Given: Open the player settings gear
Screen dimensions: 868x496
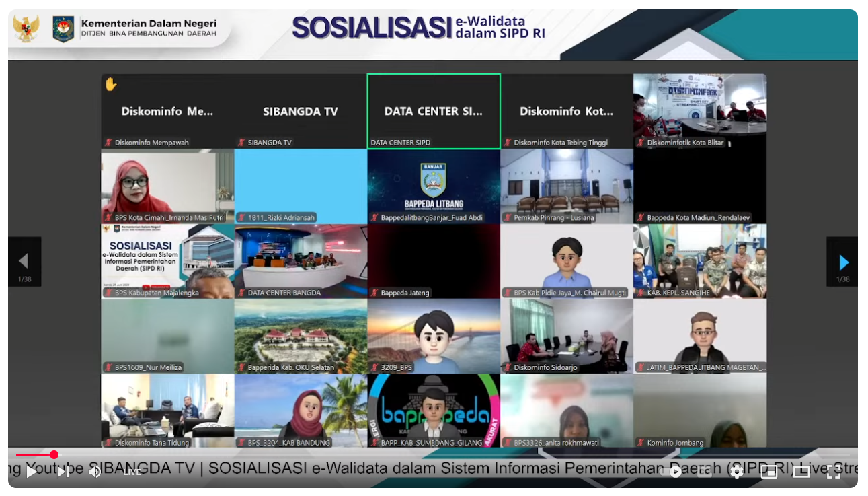Looking at the screenshot, I should pyautogui.click(x=736, y=472).
